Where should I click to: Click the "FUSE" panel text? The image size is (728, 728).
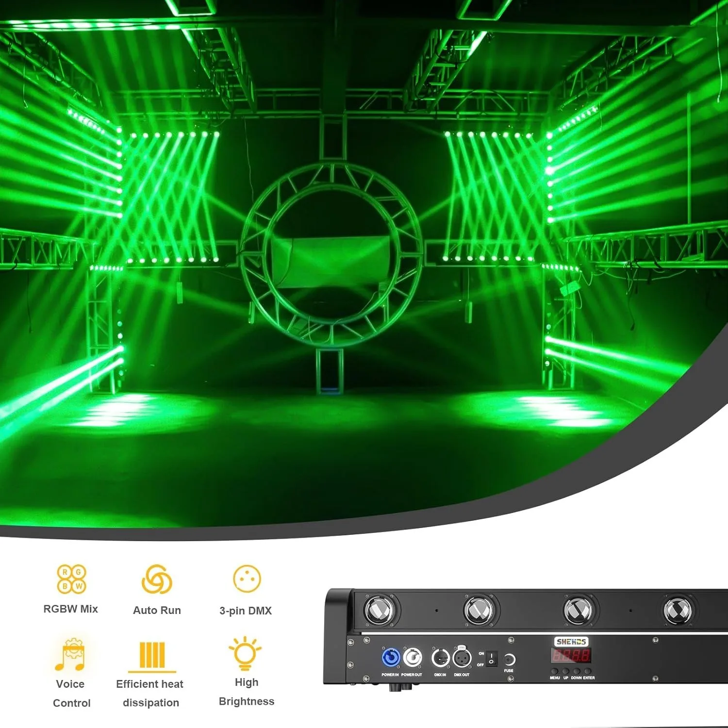point(509,671)
